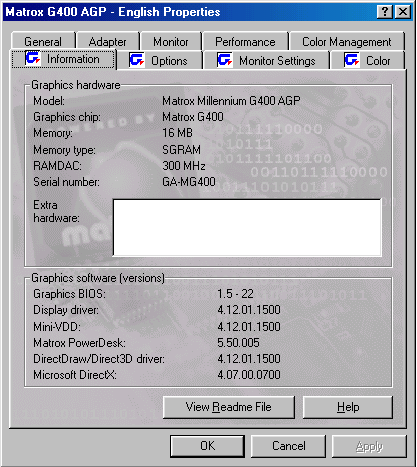
Task: Select the Monitor tab
Action: coord(171,42)
